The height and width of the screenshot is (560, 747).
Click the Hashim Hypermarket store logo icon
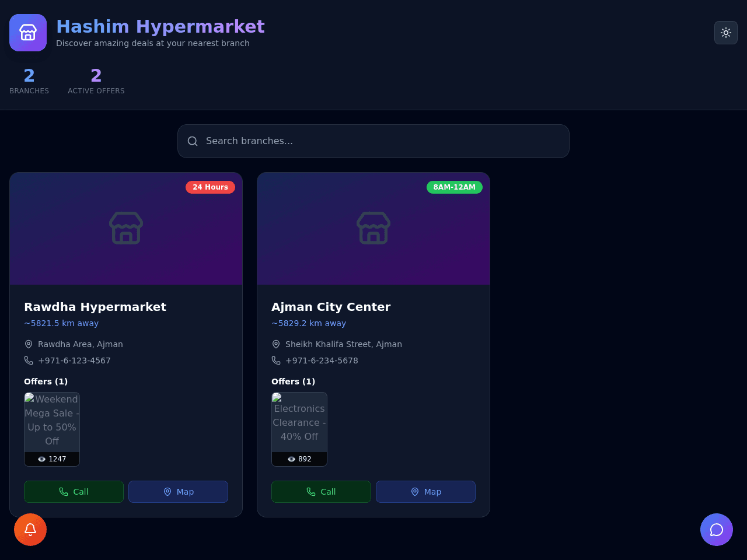pyautogui.click(x=28, y=33)
